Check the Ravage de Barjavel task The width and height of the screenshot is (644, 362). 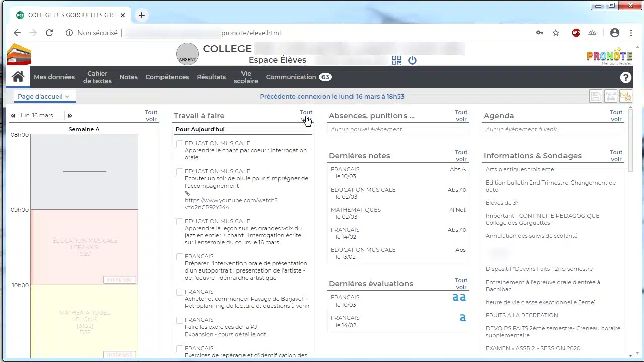[x=179, y=292]
